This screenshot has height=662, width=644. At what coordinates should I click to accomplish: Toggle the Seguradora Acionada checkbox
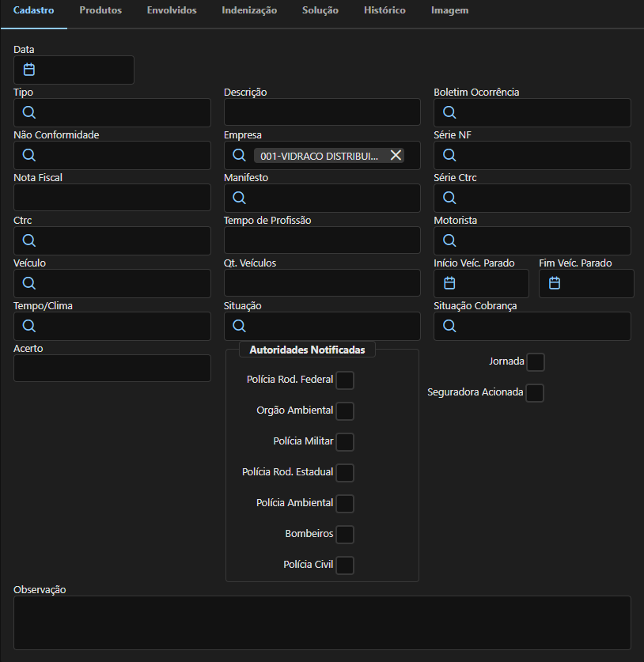click(535, 393)
